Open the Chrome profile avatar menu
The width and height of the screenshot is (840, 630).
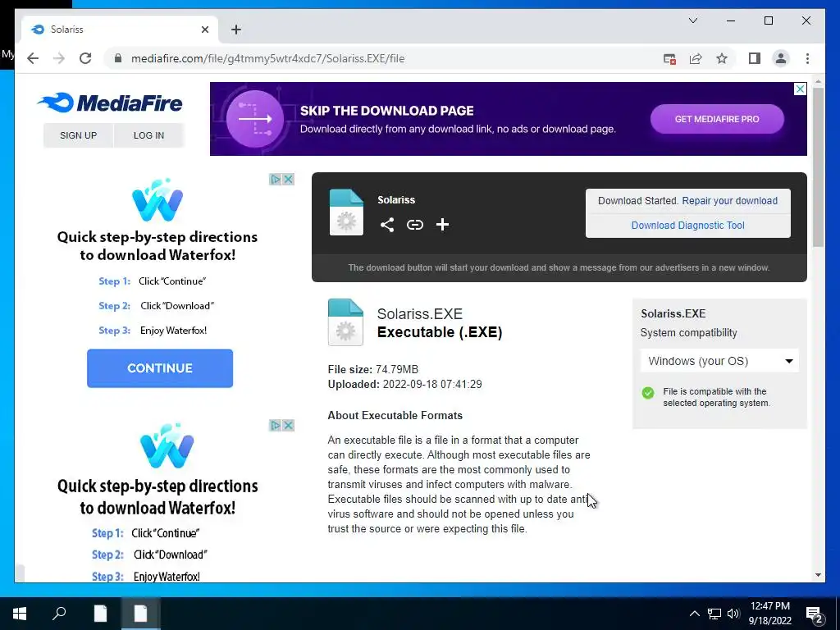tap(781, 58)
